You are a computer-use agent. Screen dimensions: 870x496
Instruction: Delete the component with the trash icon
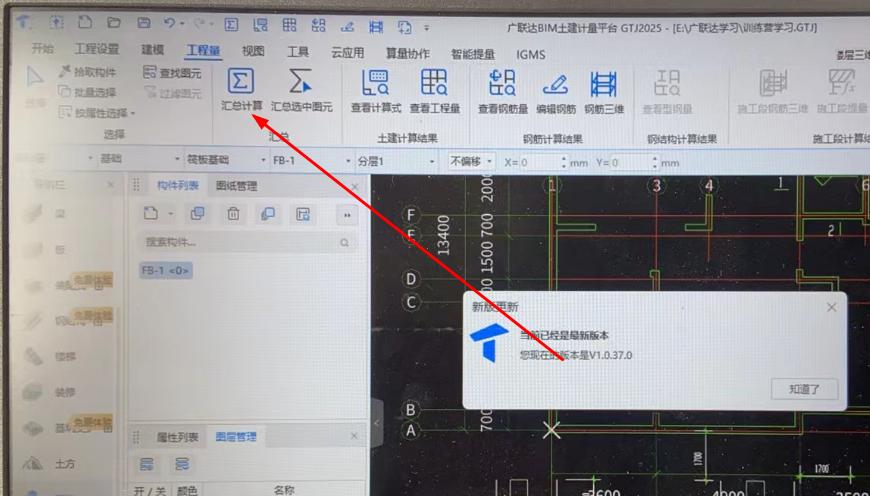233,214
